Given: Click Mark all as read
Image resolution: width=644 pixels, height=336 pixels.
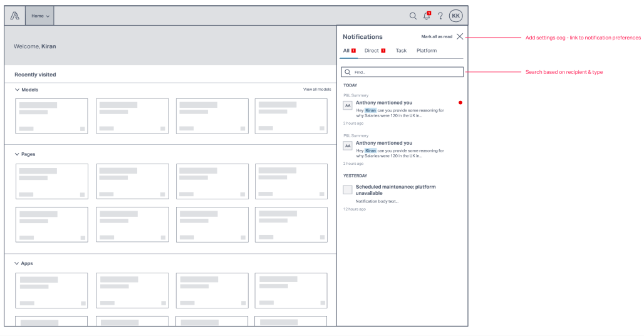Looking at the screenshot, I should pos(437,36).
